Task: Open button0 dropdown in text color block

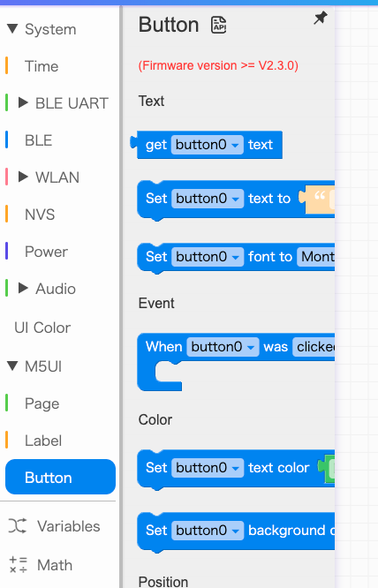Action: click(208, 468)
